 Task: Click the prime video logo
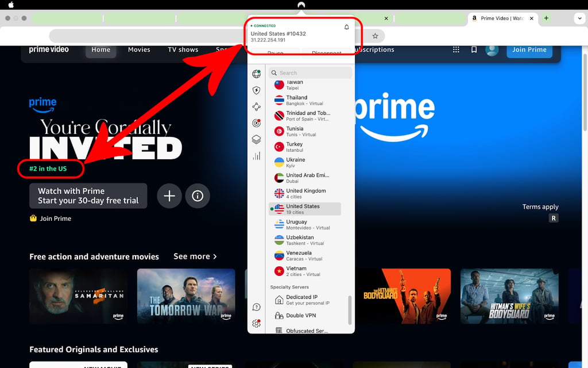[49, 49]
